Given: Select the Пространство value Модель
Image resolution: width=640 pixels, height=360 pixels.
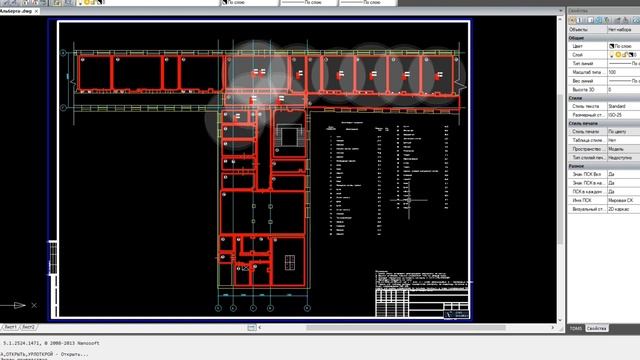Looking at the screenshot, I should point(624,149).
